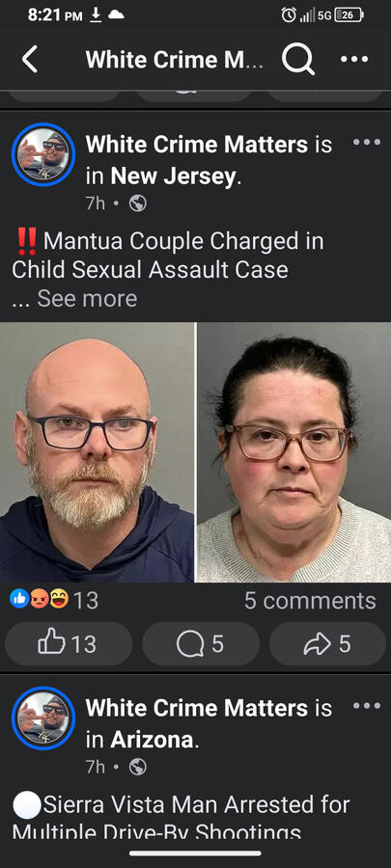Open search with magnifying glass icon
This screenshot has height=868, width=391.
click(298, 59)
